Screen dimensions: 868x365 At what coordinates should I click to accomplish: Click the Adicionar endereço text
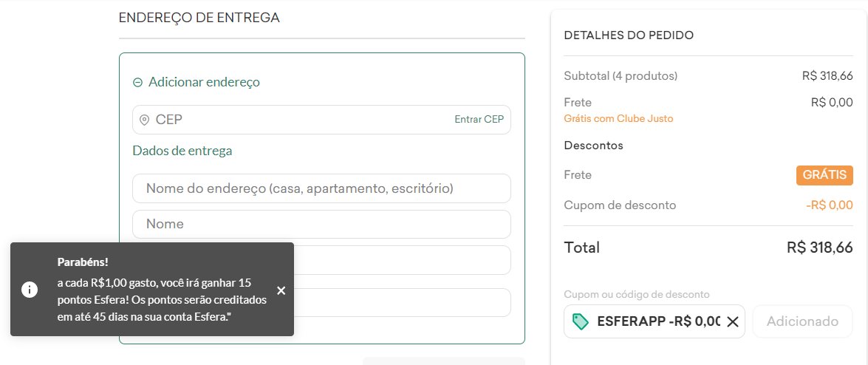(204, 83)
